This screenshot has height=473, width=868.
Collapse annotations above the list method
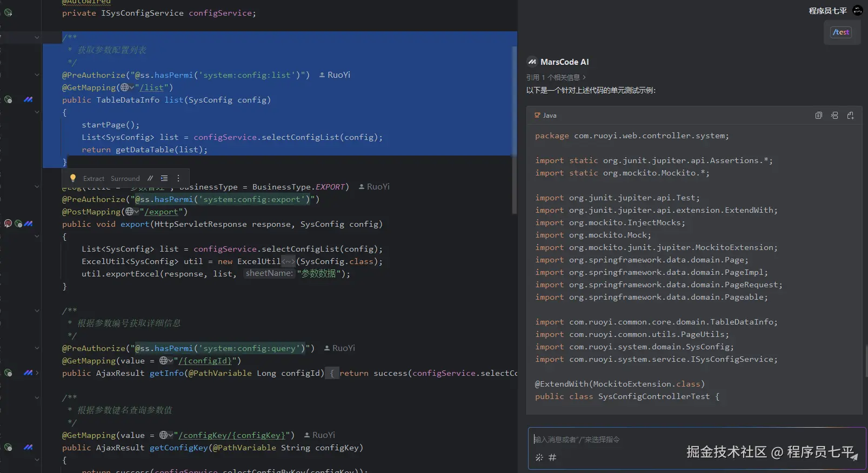tap(37, 75)
